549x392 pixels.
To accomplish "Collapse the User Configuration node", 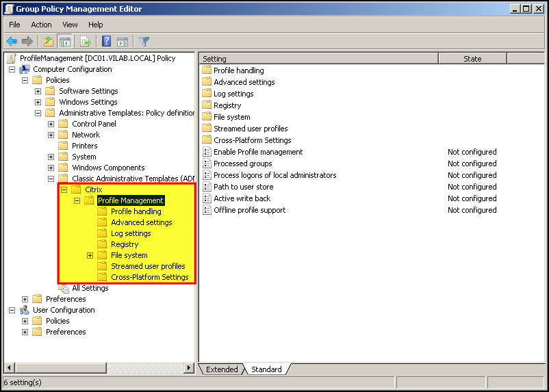I will coord(12,310).
